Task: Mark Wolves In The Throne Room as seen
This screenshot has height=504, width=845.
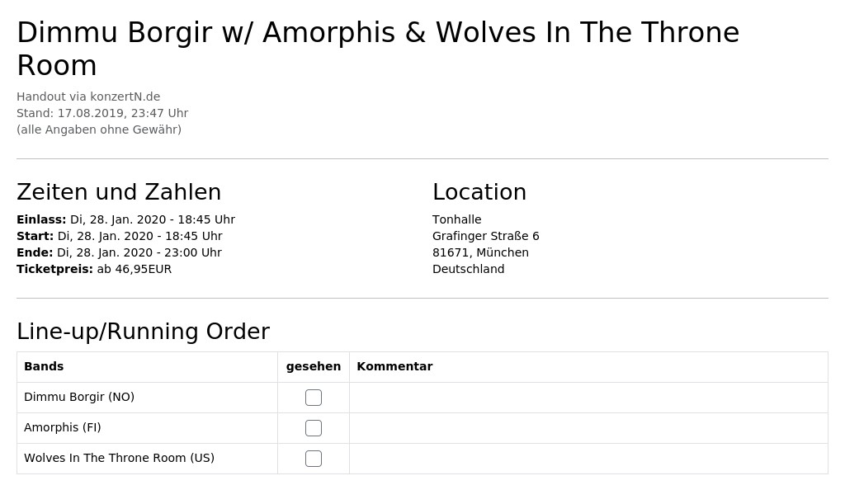Action: pyautogui.click(x=313, y=459)
